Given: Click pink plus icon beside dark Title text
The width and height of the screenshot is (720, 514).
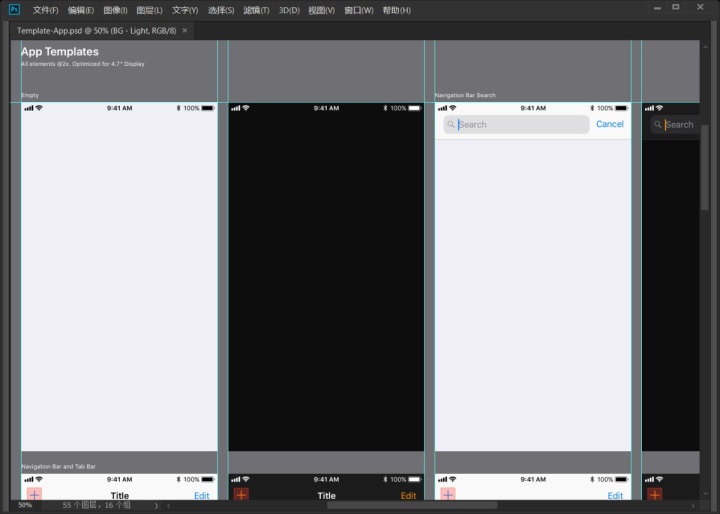Looking at the screenshot, I should coord(34,495).
